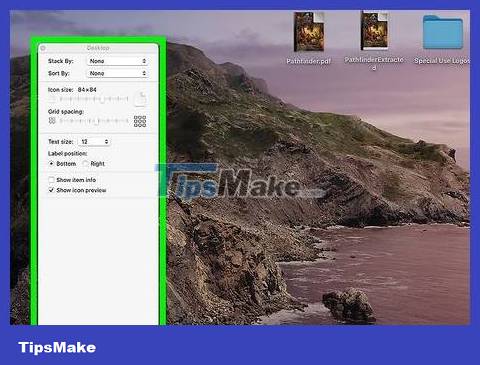The width and height of the screenshot is (480, 365).
Task: Open the Stack By dropdown
Action: coord(117,61)
